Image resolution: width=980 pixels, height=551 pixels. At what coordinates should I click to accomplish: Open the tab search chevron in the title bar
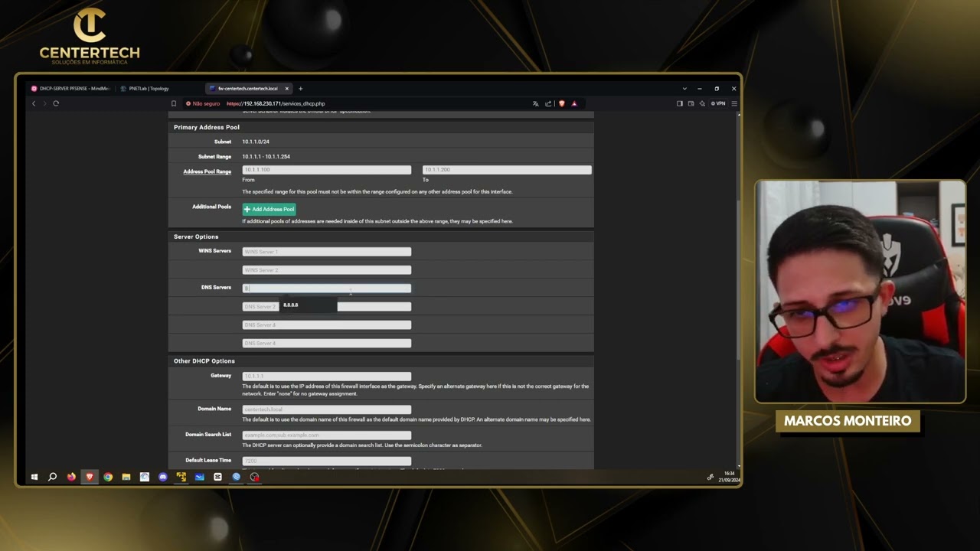pyautogui.click(x=684, y=89)
